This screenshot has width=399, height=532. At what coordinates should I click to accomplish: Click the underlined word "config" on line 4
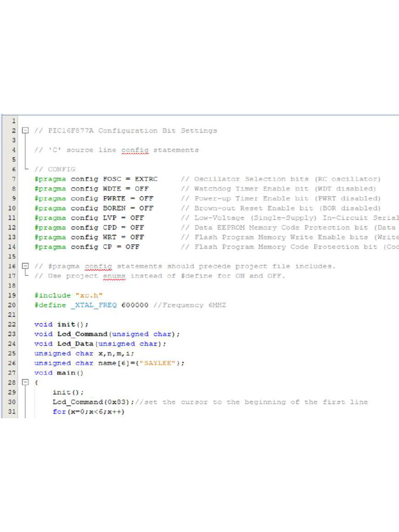pyautogui.click(x=135, y=150)
